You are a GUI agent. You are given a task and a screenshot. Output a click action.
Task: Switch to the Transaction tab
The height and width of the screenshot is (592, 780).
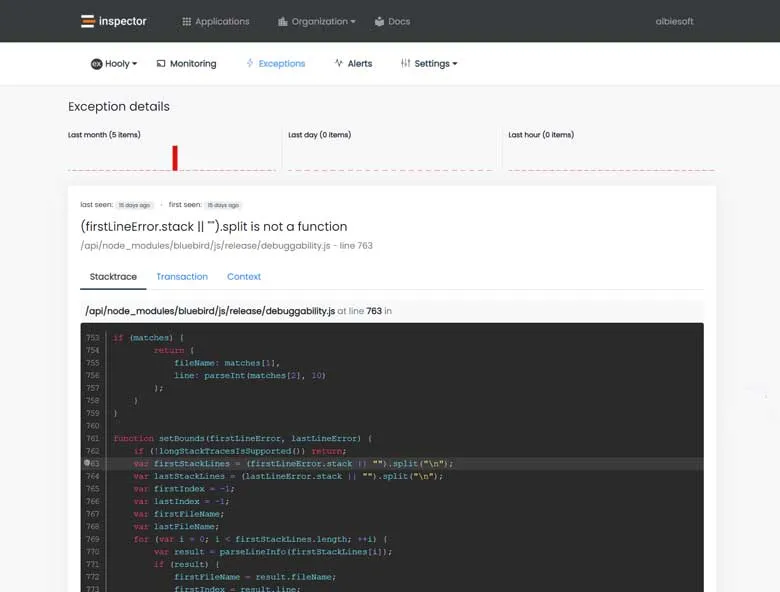(x=182, y=277)
